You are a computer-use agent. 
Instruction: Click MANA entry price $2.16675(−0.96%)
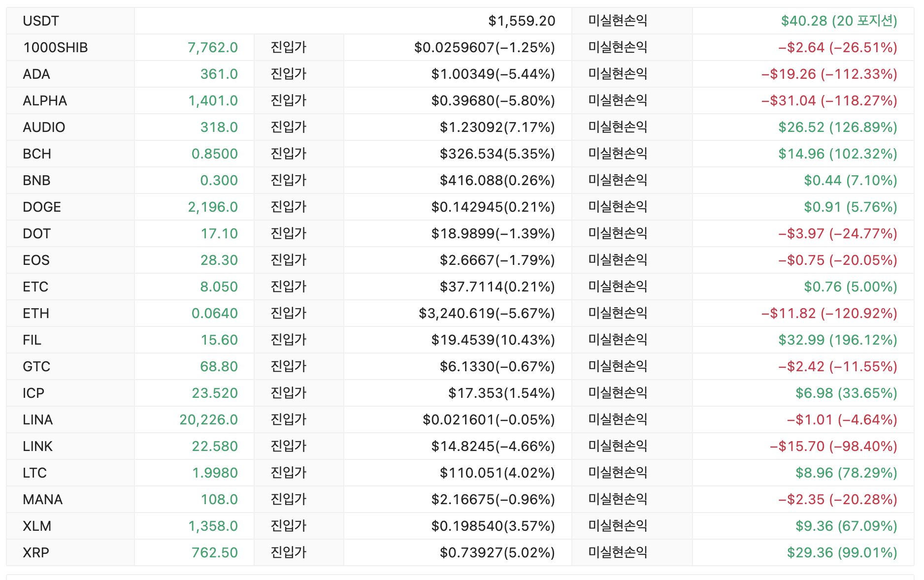(493, 499)
